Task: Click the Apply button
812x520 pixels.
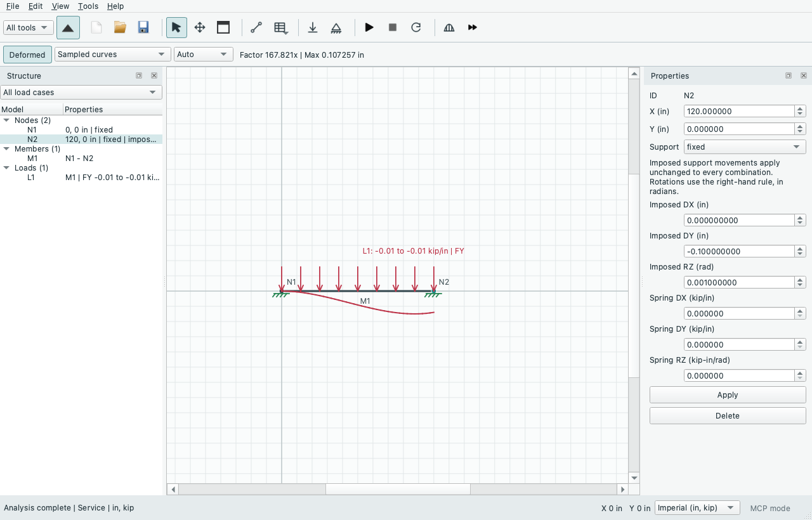Action: click(x=728, y=395)
